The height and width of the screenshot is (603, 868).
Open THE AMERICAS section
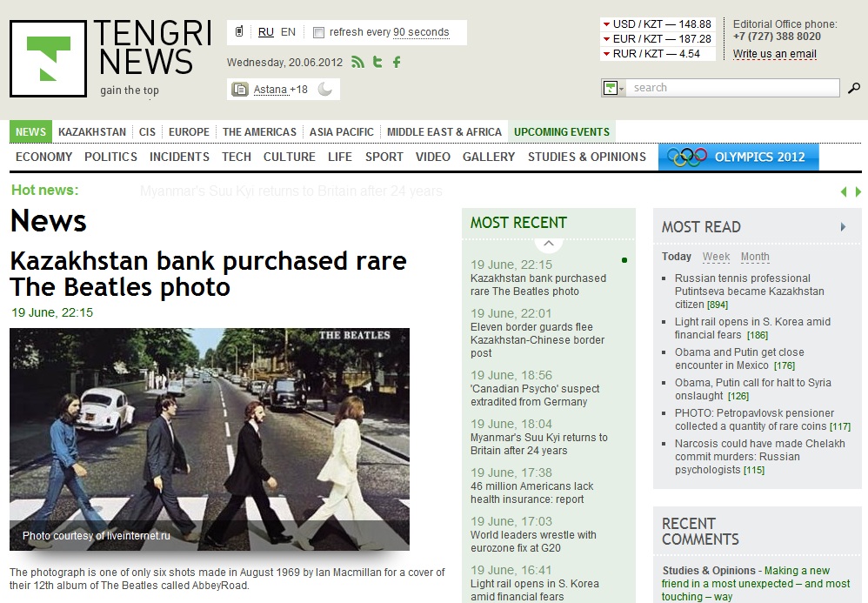pyautogui.click(x=260, y=131)
